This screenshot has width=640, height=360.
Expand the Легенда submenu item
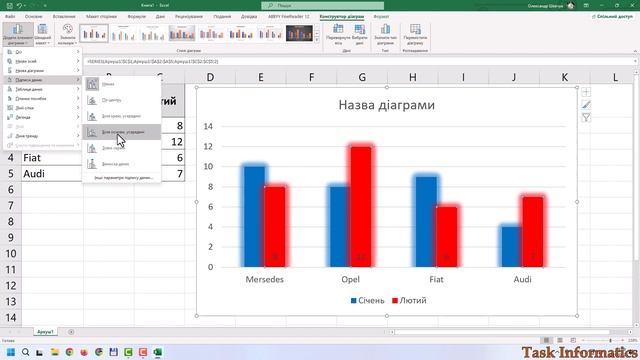(x=43, y=117)
